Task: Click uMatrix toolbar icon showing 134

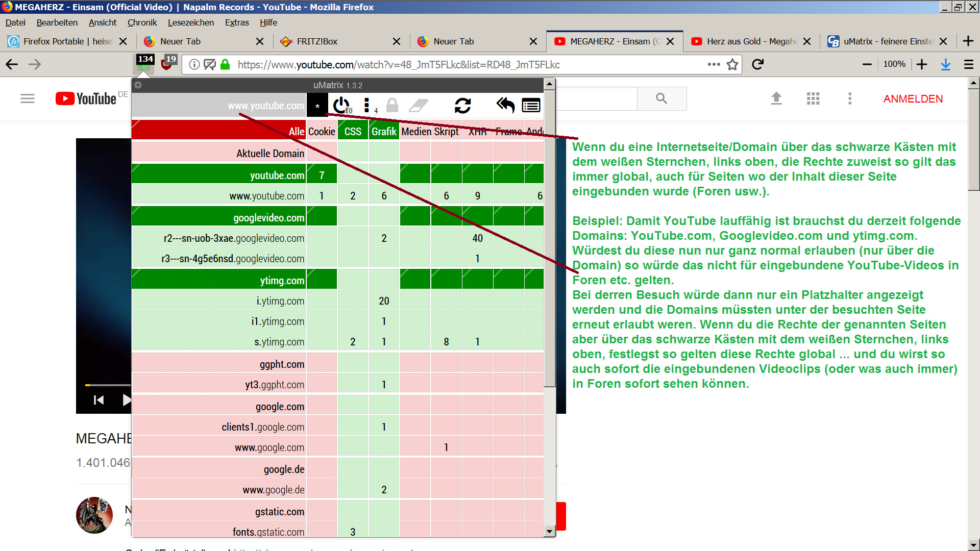Action: click(x=145, y=64)
